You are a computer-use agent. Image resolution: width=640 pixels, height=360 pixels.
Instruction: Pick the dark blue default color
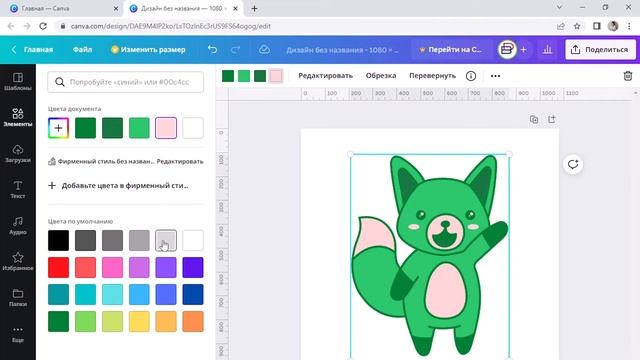(x=193, y=294)
